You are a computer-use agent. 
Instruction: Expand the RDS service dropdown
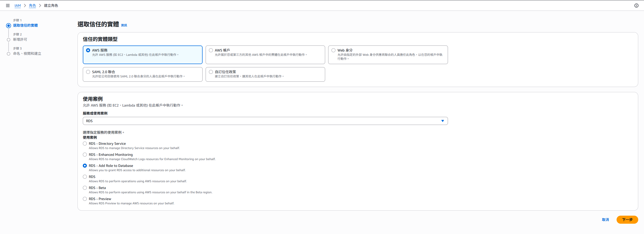pos(265,121)
